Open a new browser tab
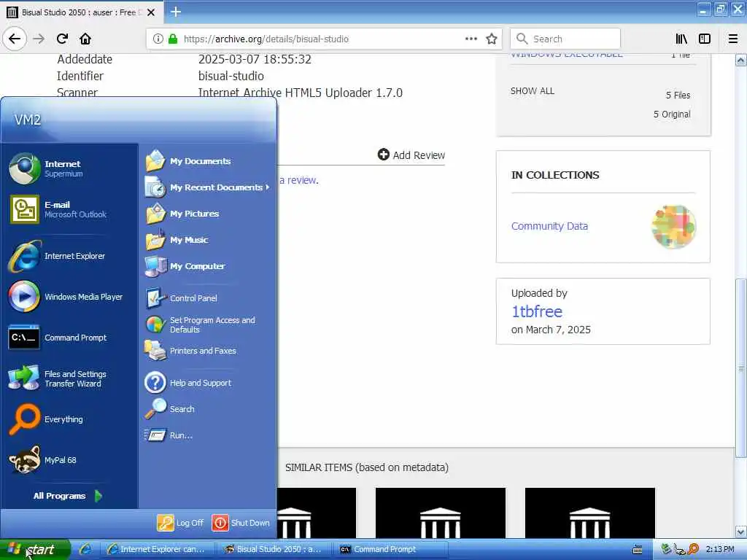The image size is (747, 560). 176,12
